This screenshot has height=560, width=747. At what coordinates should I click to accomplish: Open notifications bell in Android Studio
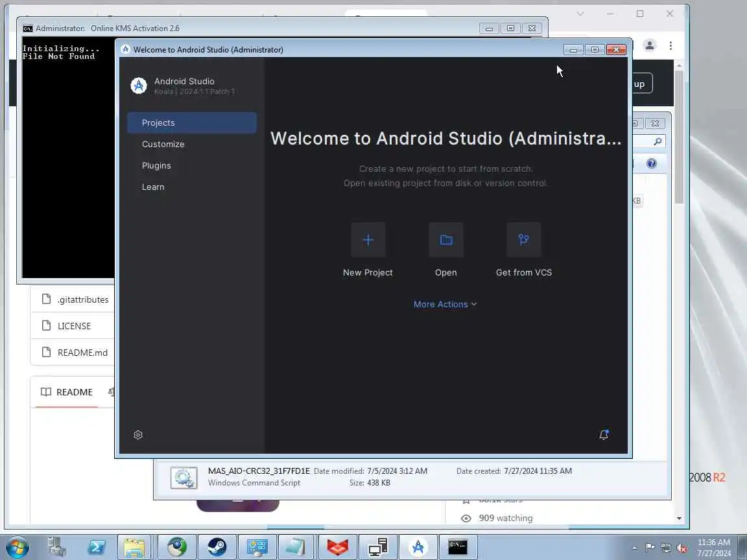[604, 435]
